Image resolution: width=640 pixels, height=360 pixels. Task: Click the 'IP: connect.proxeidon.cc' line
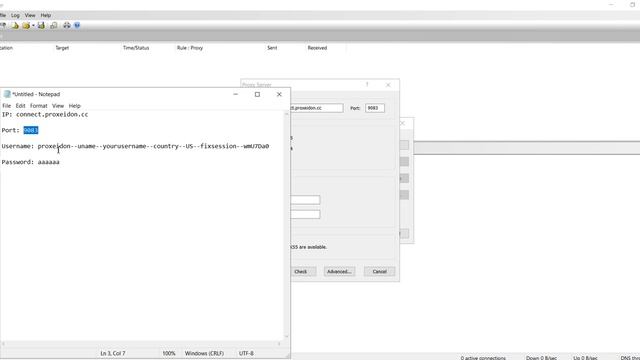(45, 114)
